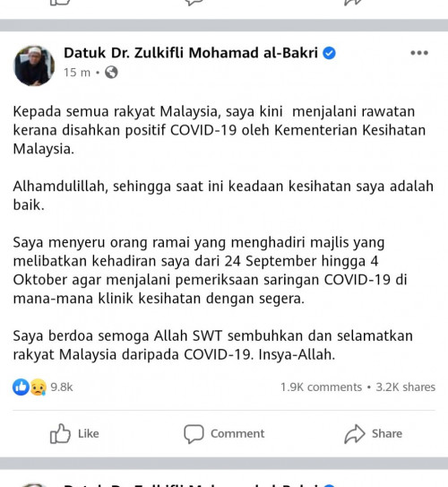Screen dimensions: 448x487
Task: Open Datuk Dr. Zulkifli Mohamad al-Bakri profile name
Action: click(x=191, y=53)
